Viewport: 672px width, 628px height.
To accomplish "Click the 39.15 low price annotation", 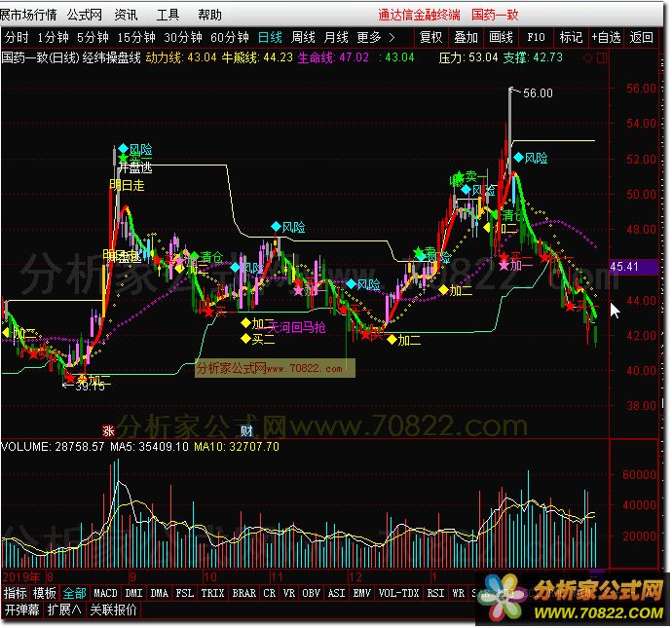I will coord(90,387).
